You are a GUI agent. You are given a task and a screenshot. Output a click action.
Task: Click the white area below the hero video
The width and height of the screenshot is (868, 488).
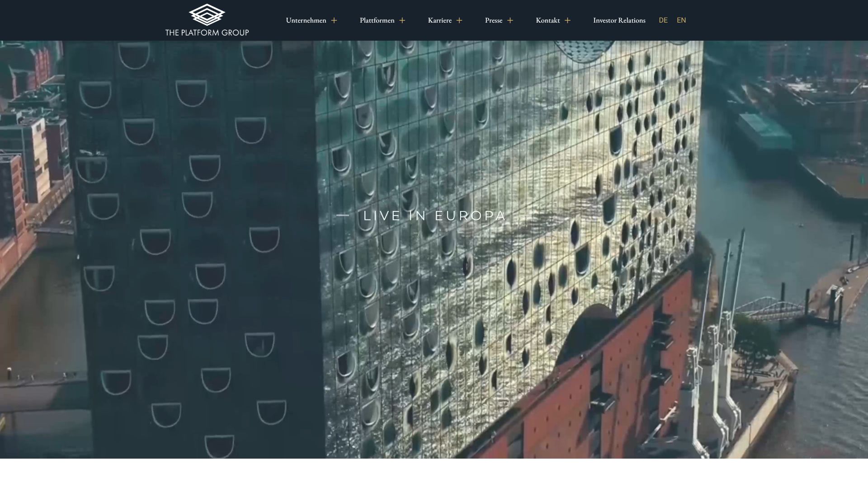pyautogui.click(x=434, y=473)
